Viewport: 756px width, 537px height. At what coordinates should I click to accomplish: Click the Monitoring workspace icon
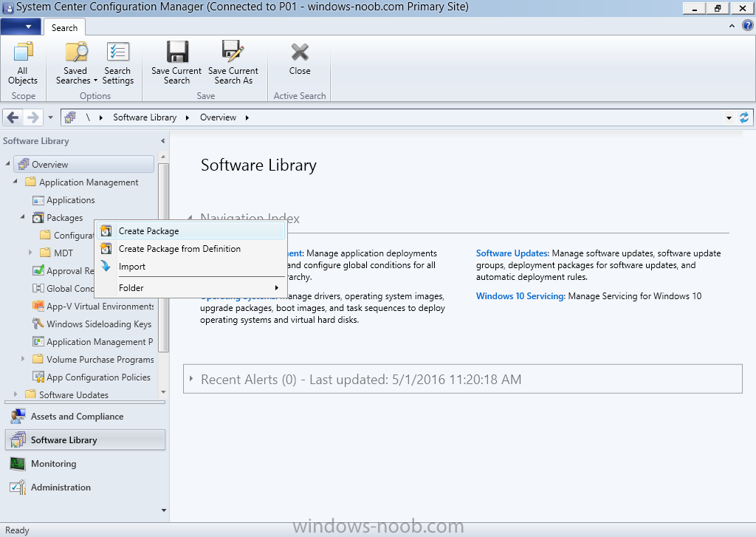pyautogui.click(x=18, y=464)
